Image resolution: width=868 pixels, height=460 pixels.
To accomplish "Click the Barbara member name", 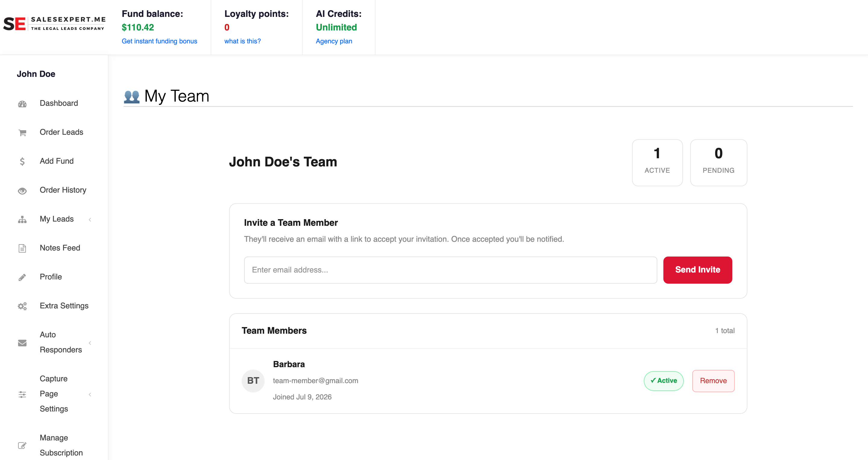I will (289, 364).
